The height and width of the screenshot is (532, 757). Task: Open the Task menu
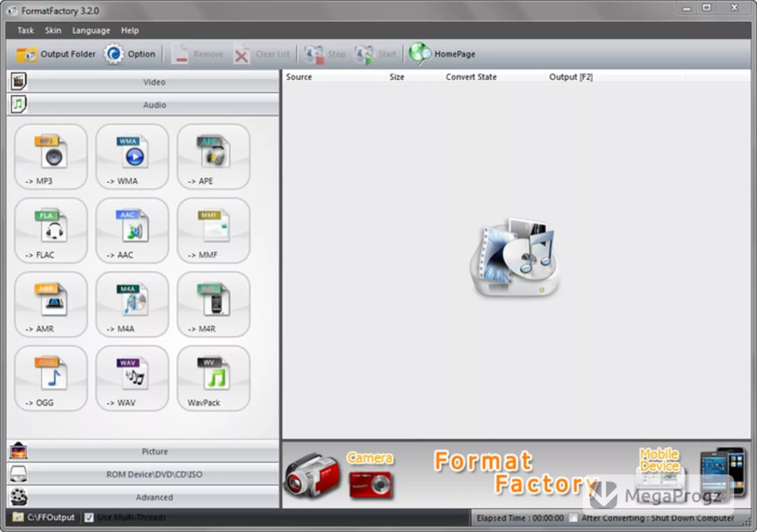pos(26,30)
